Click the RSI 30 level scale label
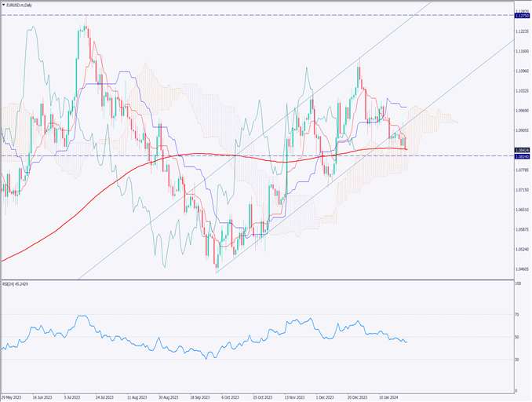Viewport: 532px width, 402px height. (517, 360)
